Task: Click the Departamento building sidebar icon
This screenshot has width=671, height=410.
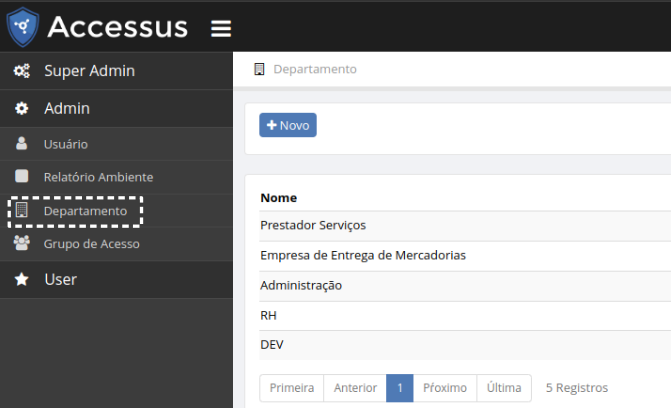Action: click(21, 211)
